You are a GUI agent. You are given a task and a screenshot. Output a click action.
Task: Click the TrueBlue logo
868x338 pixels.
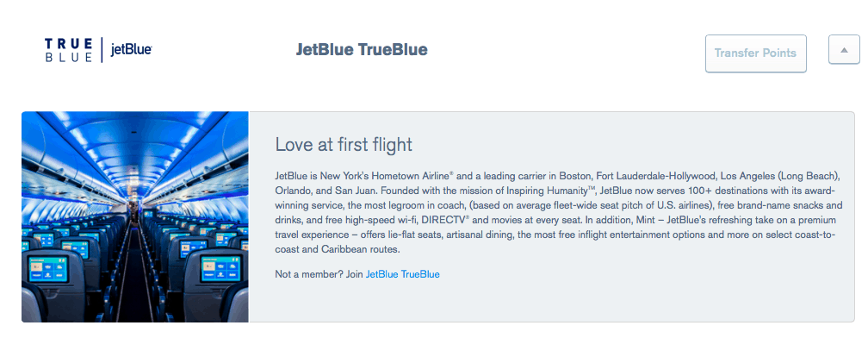pos(69,50)
